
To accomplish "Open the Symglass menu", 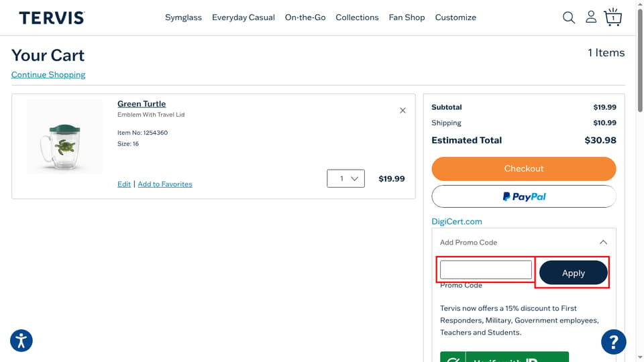I will pos(183,17).
